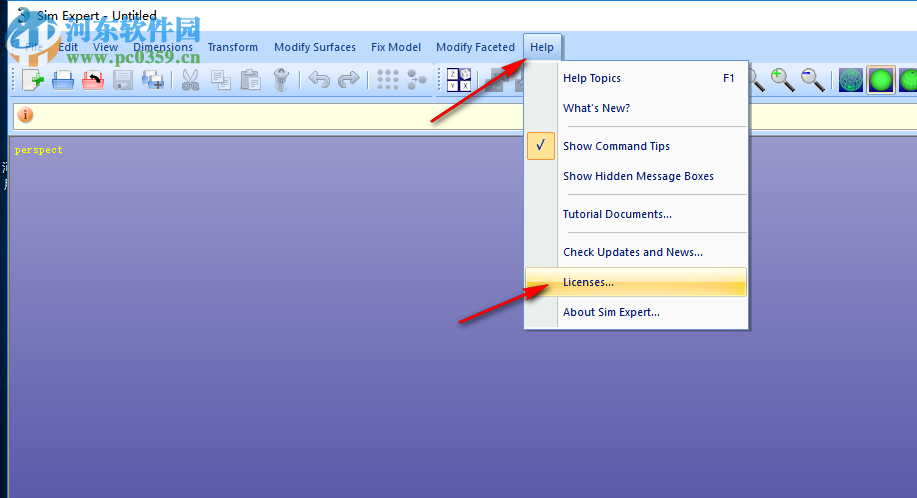Open the Edit menu

(68, 47)
